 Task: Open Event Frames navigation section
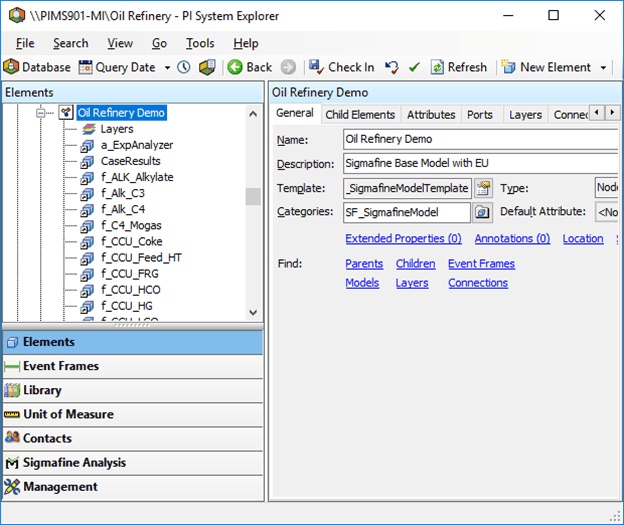coord(133,366)
